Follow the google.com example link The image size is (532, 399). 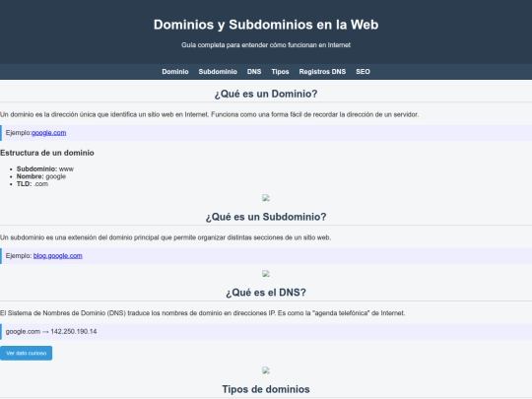click(49, 133)
